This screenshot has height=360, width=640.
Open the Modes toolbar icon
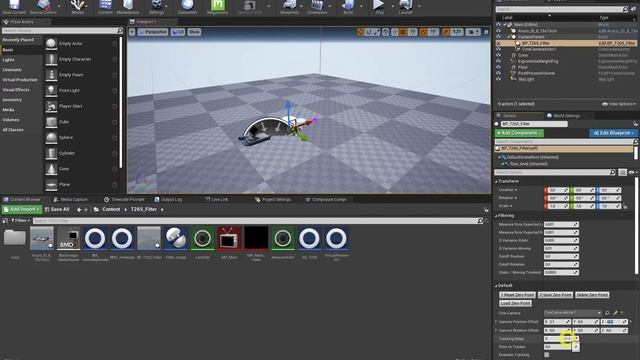point(77,5)
